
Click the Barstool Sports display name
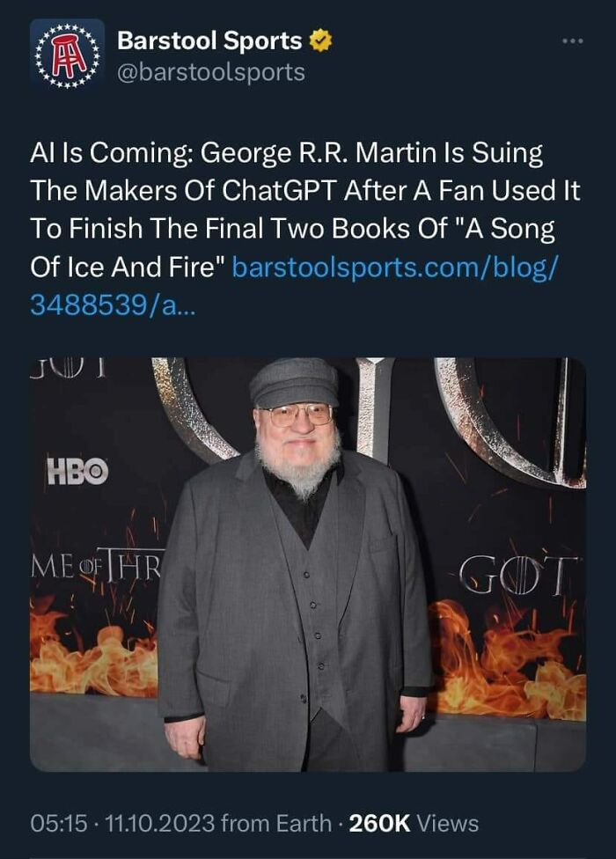(209, 41)
